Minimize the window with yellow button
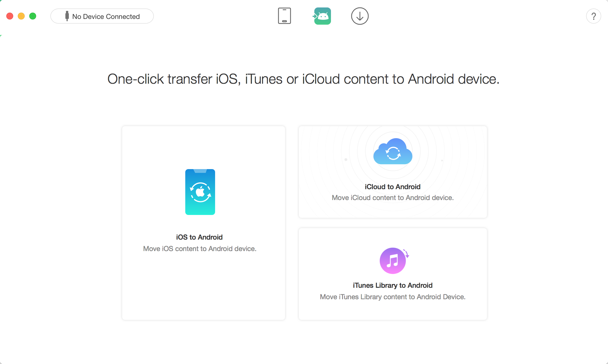 point(21,16)
